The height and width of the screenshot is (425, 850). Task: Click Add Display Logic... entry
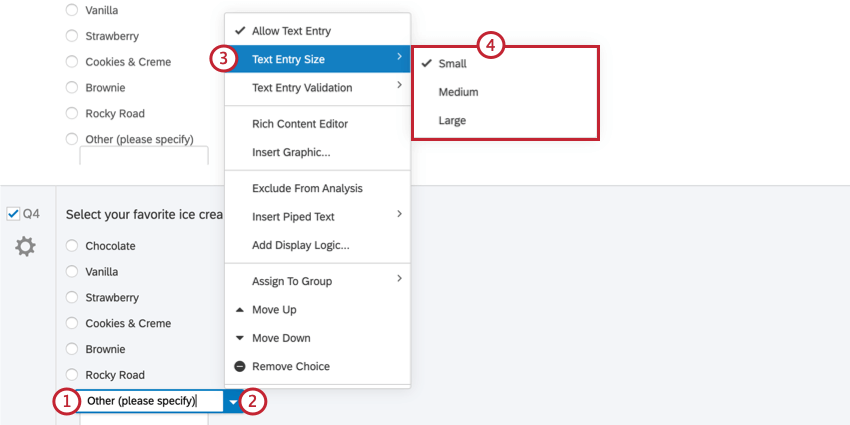318,245
